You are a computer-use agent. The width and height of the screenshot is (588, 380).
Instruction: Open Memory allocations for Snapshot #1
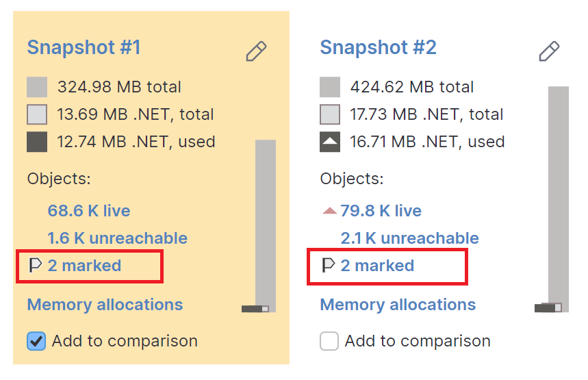(x=105, y=305)
